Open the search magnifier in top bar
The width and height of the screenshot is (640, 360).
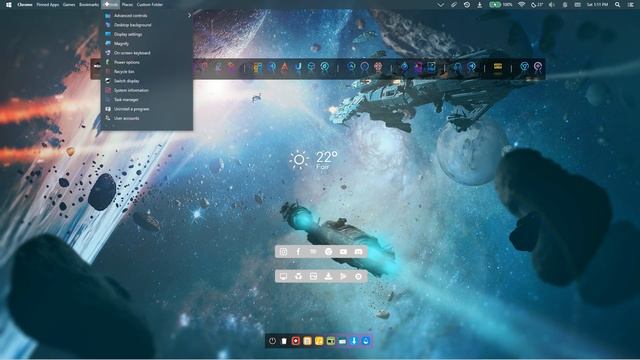[618, 5]
